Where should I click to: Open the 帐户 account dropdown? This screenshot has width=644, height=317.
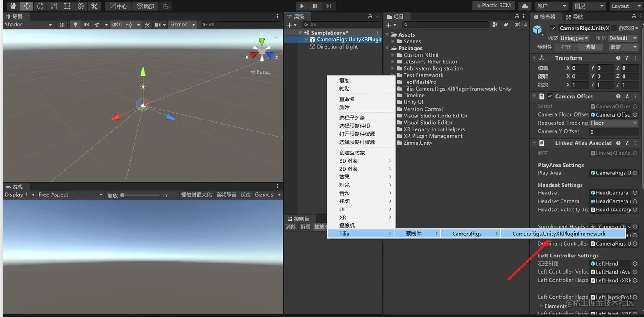pyautogui.click(x=552, y=6)
